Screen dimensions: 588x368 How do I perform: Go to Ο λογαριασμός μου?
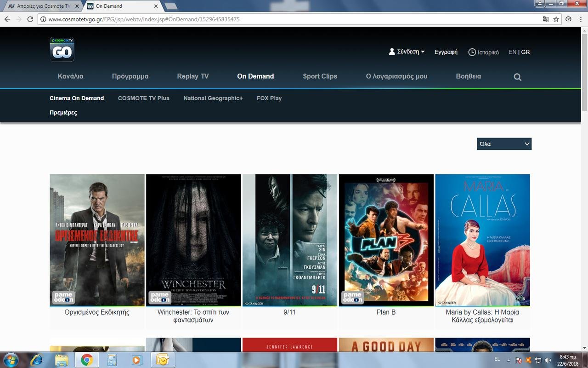click(396, 76)
